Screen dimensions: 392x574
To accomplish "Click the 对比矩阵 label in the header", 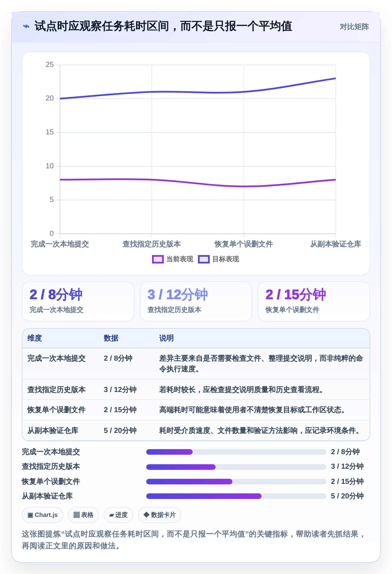I will click(x=354, y=27).
